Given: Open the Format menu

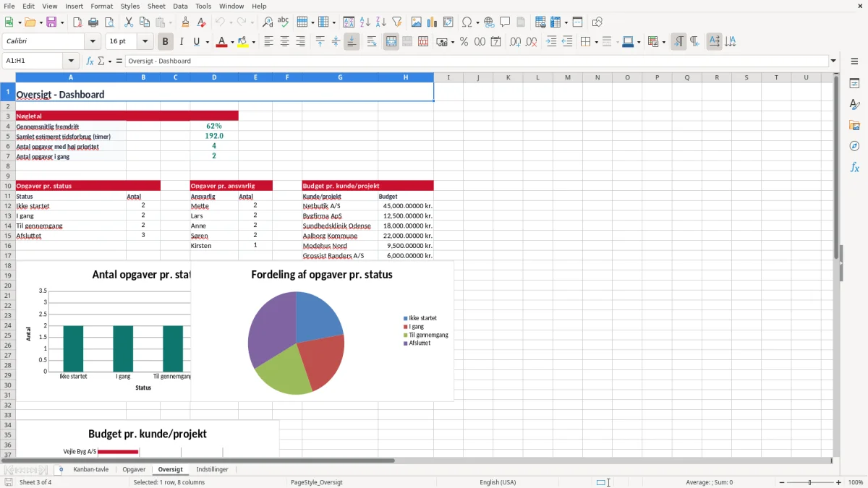Looking at the screenshot, I should (101, 6).
